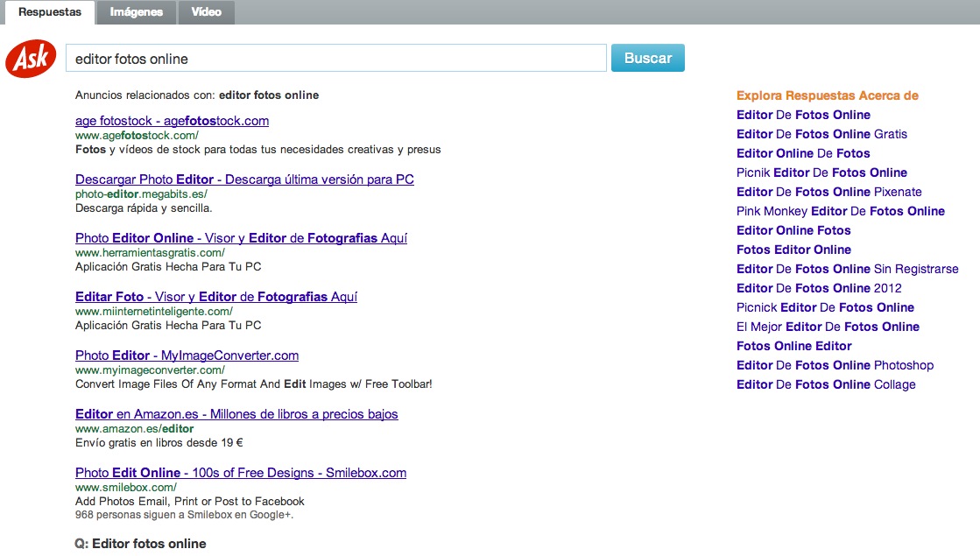This screenshot has height=556, width=980.
Task: Click 'Editor De Fotos Online Collage' suggestion
Action: (826, 384)
